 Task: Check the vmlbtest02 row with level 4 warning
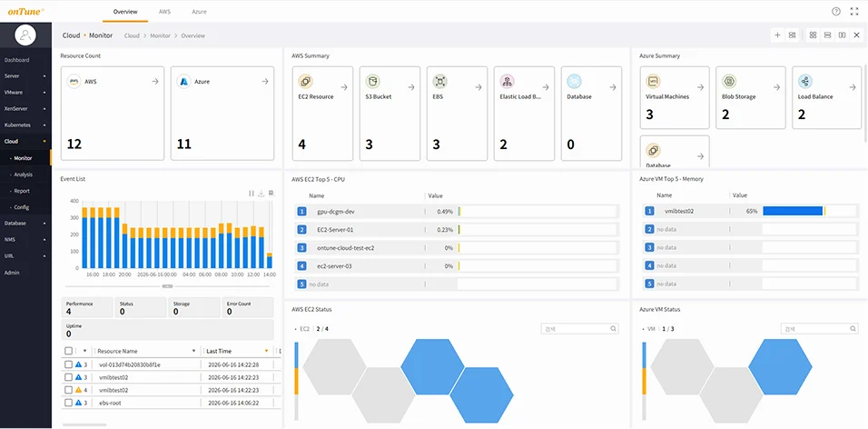point(68,390)
